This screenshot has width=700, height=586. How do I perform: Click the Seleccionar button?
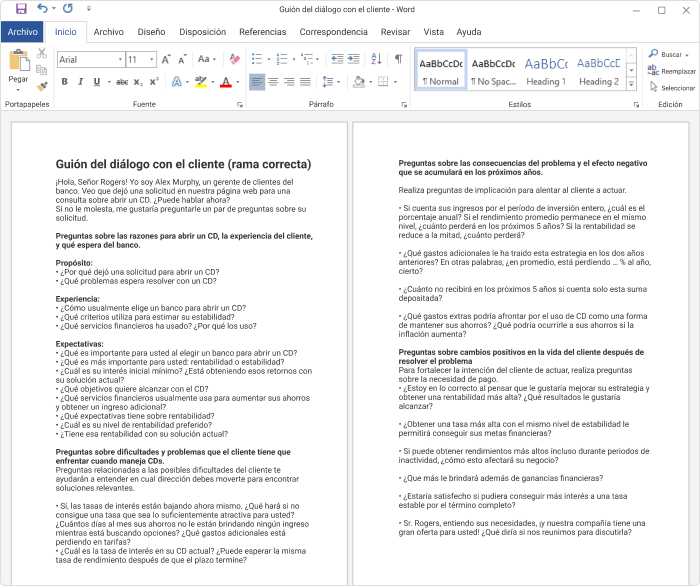pos(671,88)
